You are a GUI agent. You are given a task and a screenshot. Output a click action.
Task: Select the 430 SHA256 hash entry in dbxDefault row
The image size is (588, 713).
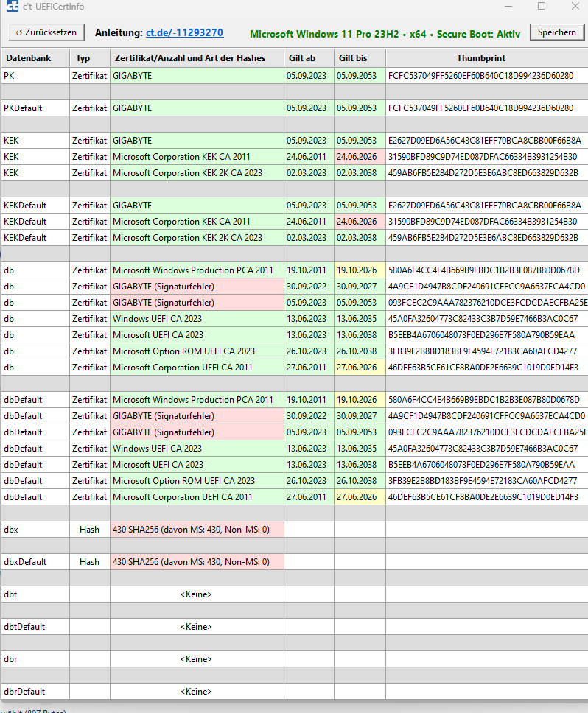197,562
